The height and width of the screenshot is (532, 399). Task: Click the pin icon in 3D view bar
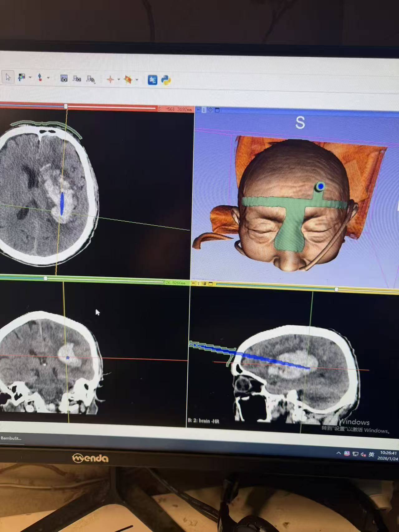[x=198, y=110]
